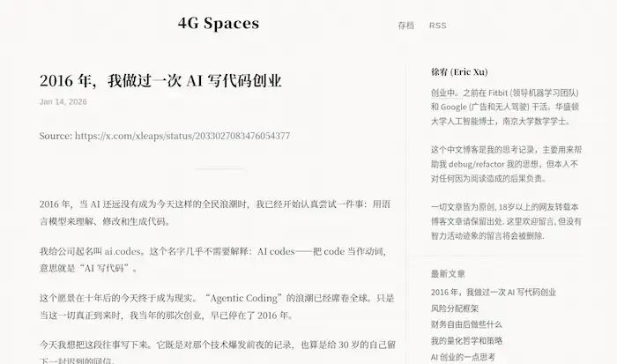Open the 4G Spaces site title
Screen dimensions: 617x364
[x=219, y=24]
